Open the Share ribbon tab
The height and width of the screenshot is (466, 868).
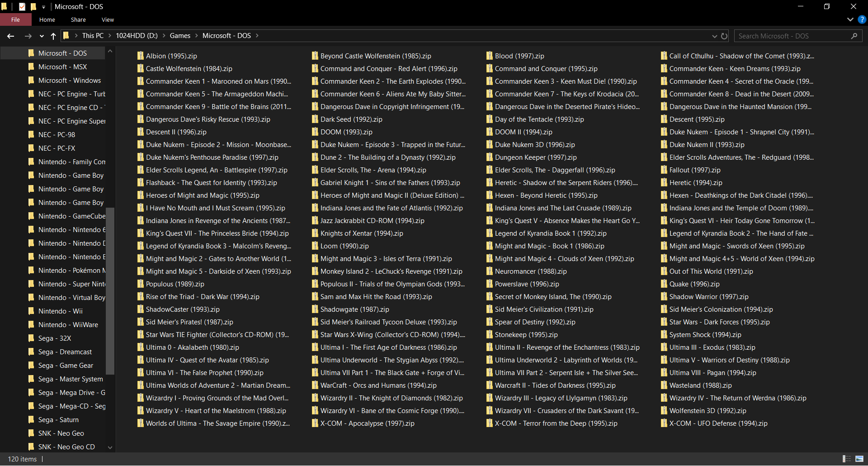[x=78, y=19]
